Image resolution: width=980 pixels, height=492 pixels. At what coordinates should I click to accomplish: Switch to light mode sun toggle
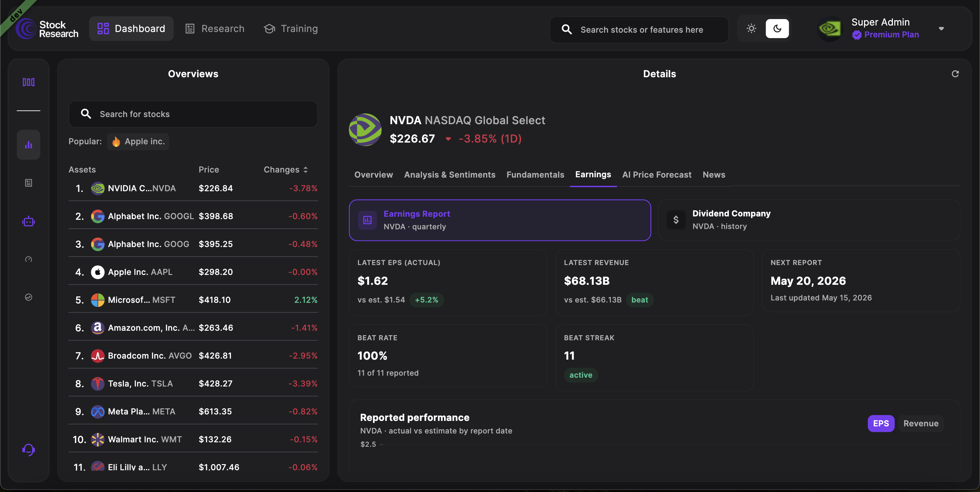coord(751,29)
